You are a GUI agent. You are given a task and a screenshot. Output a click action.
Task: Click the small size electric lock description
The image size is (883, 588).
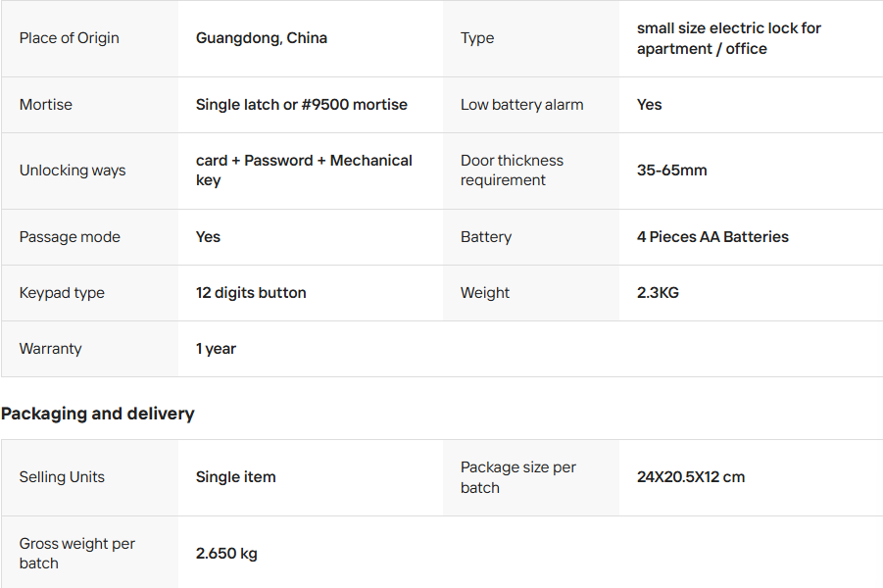coord(729,38)
